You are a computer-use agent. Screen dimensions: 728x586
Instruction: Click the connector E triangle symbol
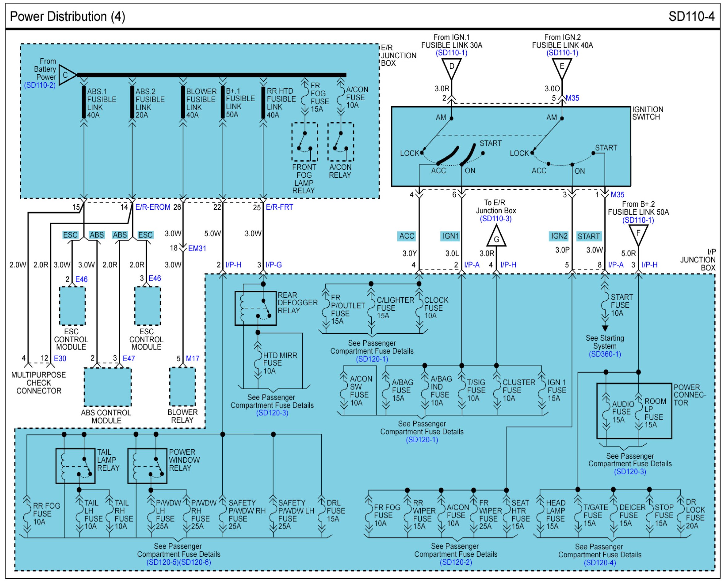click(x=562, y=67)
